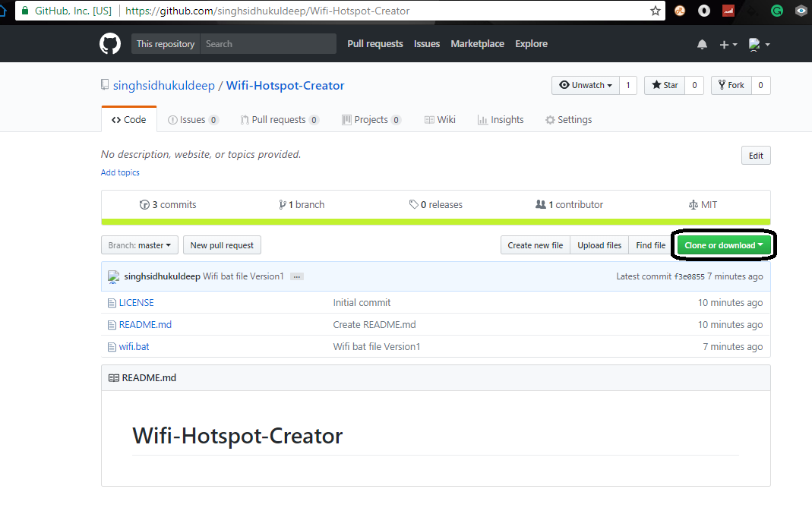Open Clone or download dropdown
812x511 pixels.
[723, 245]
